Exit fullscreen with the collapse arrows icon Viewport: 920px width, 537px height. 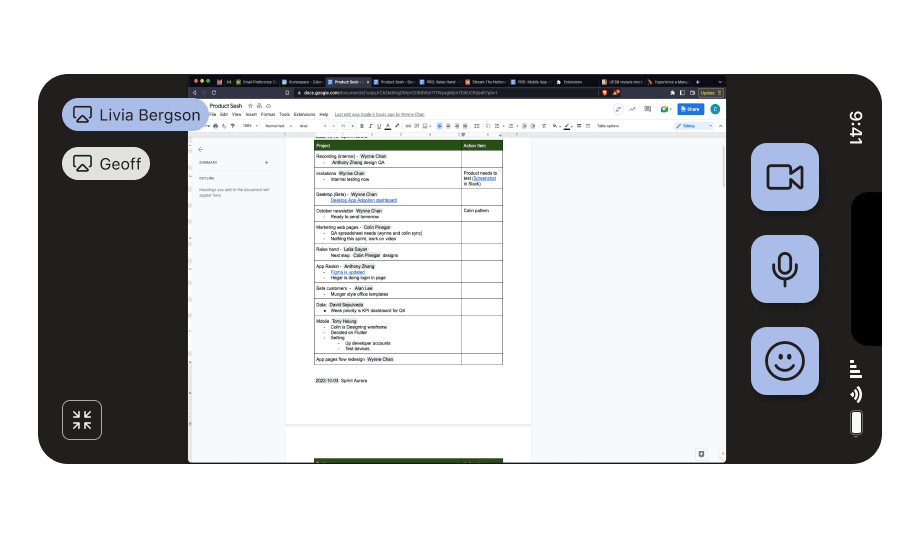click(82, 420)
